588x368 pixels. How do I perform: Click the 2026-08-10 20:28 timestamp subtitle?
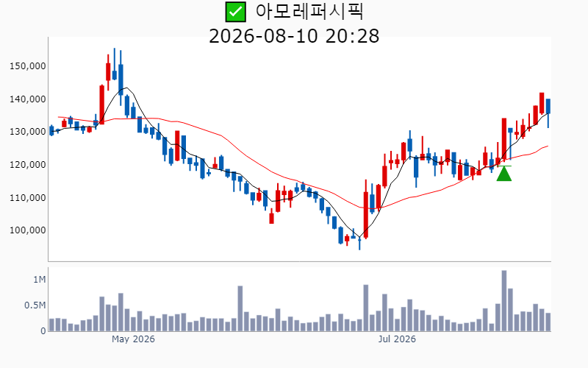(x=294, y=36)
